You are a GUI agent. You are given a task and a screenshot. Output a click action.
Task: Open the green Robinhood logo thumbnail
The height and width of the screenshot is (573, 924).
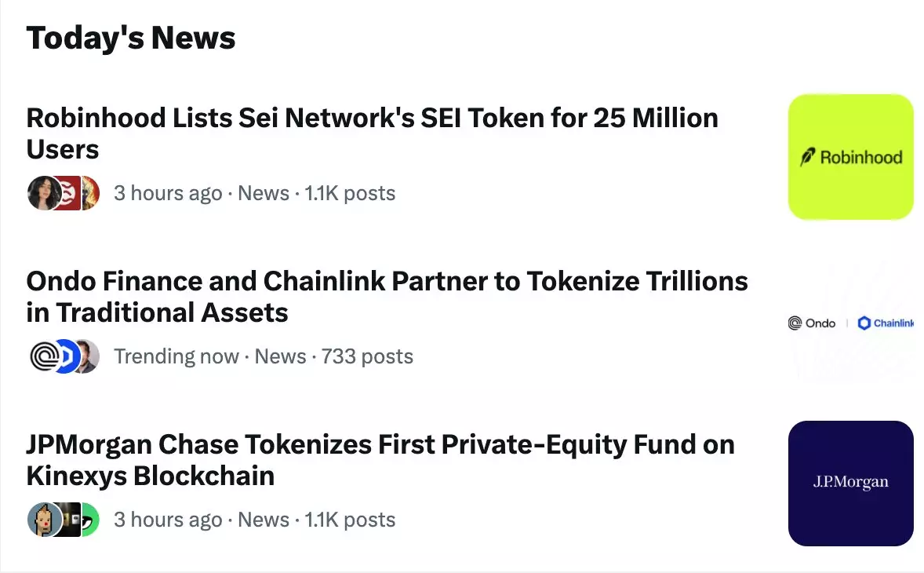[850, 157]
